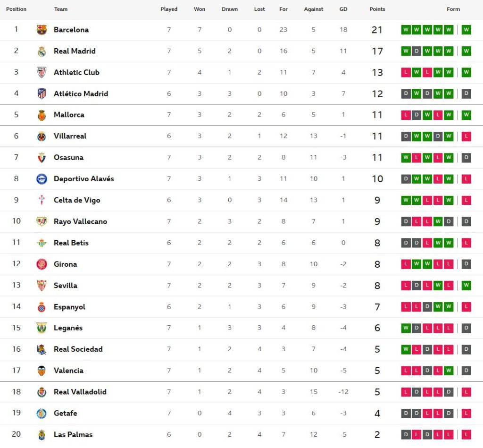
Task: Open the Deportivo Alavés team link
Action: [83, 179]
